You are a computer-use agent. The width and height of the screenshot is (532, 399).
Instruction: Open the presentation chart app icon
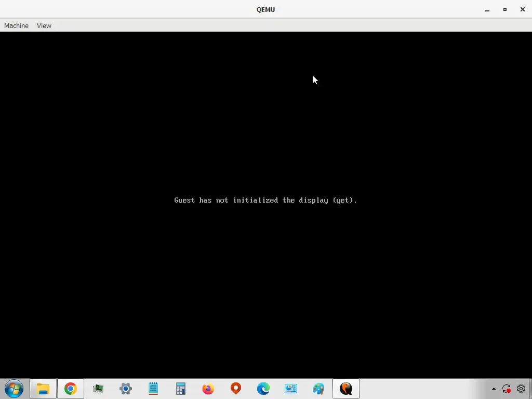coord(291,389)
